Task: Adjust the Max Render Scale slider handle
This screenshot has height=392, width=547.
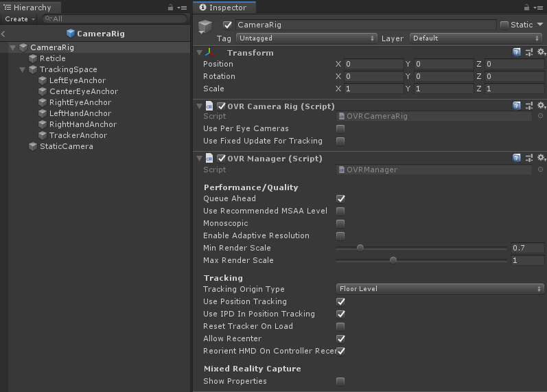Action: [393, 260]
